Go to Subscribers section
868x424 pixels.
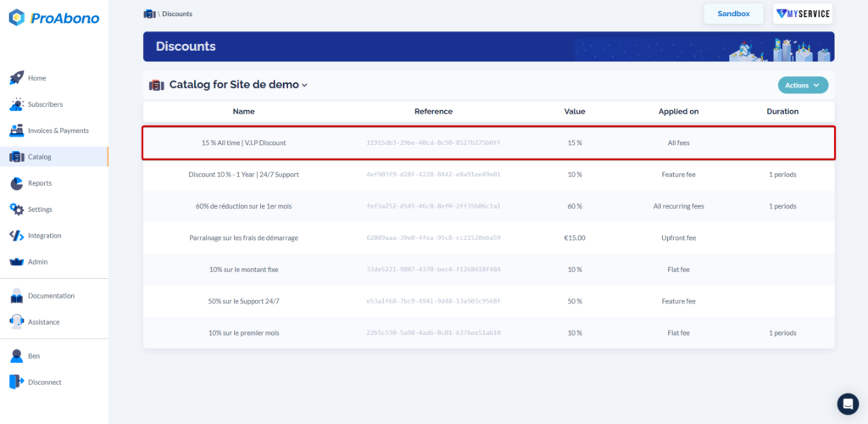46,104
